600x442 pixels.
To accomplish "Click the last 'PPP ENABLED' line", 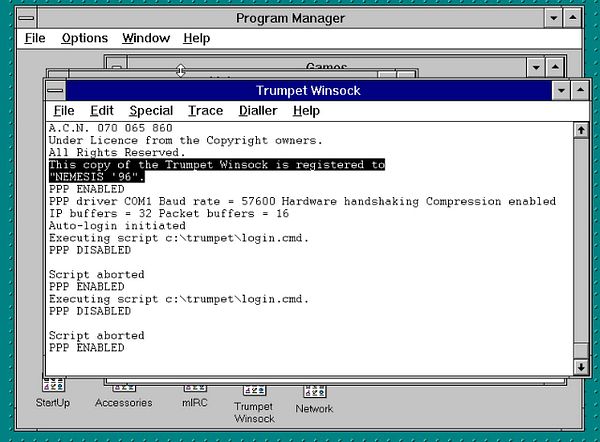I will click(86, 347).
